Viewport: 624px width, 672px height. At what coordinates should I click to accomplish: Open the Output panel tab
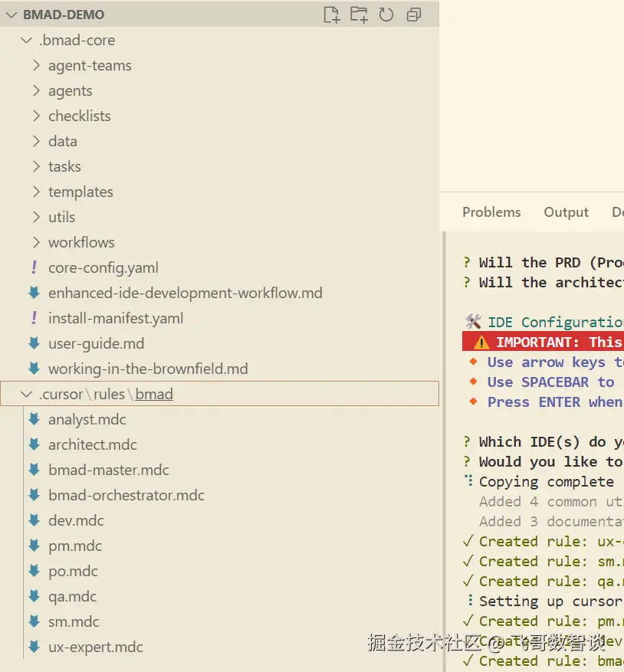pyautogui.click(x=566, y=212)
